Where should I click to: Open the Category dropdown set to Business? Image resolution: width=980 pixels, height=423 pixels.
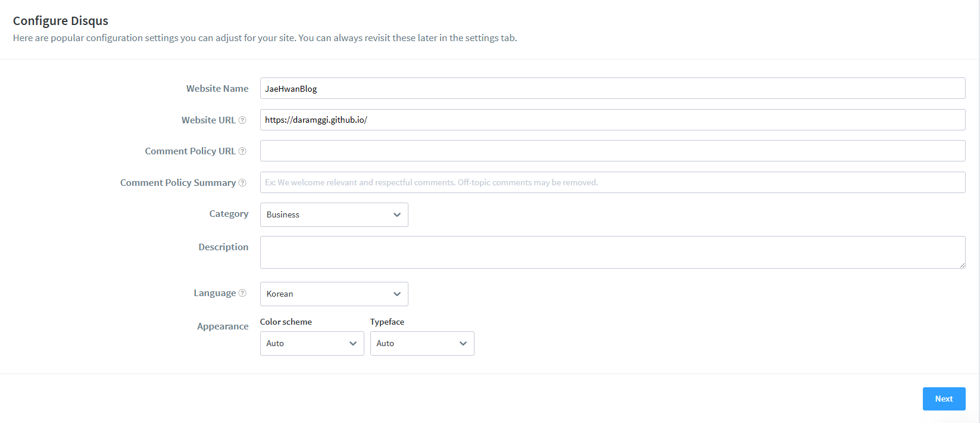334,214
